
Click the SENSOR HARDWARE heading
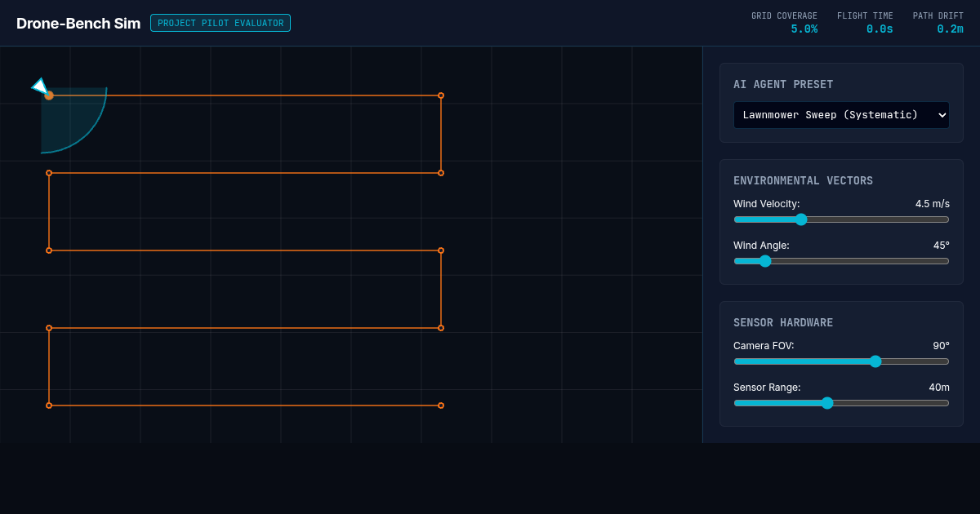point(783,323)
